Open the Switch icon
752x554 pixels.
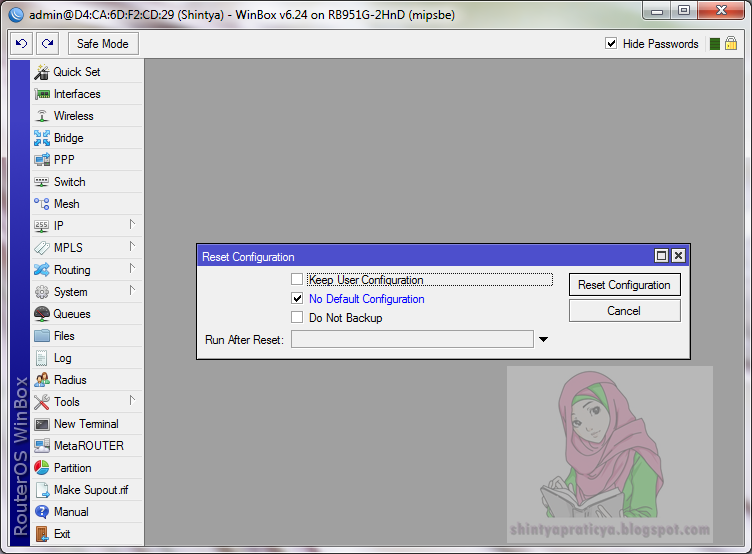point(42,182)
